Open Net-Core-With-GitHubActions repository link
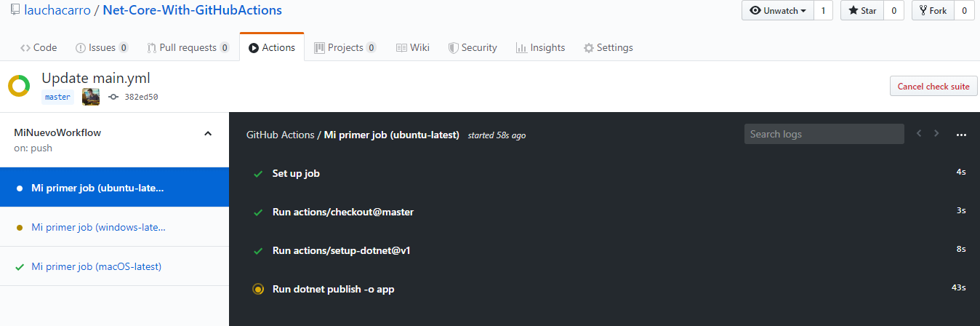The height and width of the screenshot is (326, 980). click(x=192, y=11)
